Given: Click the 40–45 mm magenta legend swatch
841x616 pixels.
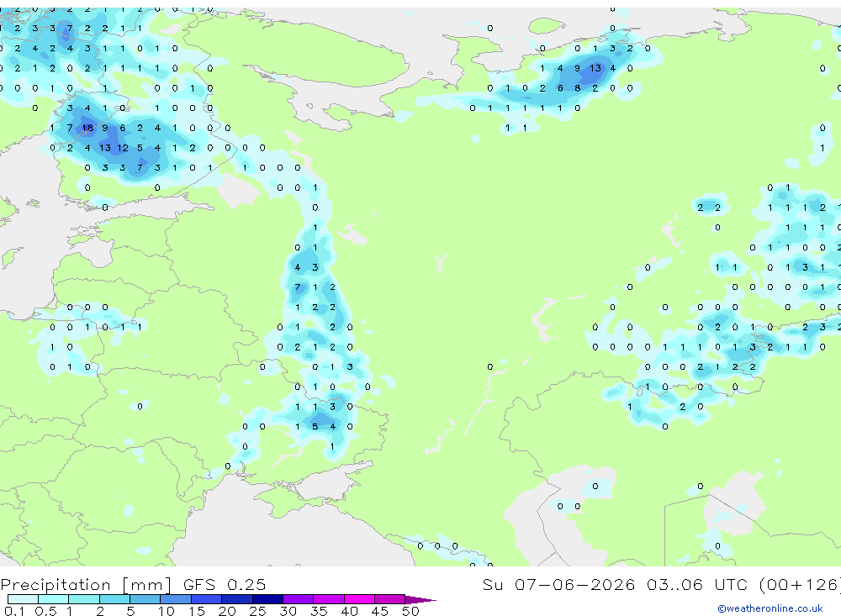Looking at the screenshot, I should coord(359,599).
